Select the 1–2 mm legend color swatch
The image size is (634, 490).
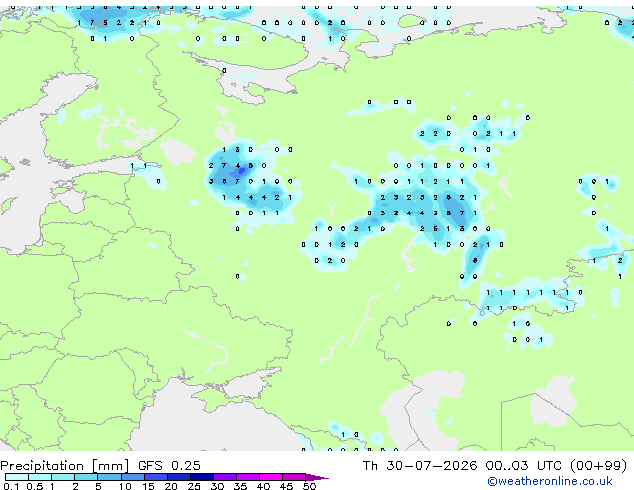coord(63,477)
